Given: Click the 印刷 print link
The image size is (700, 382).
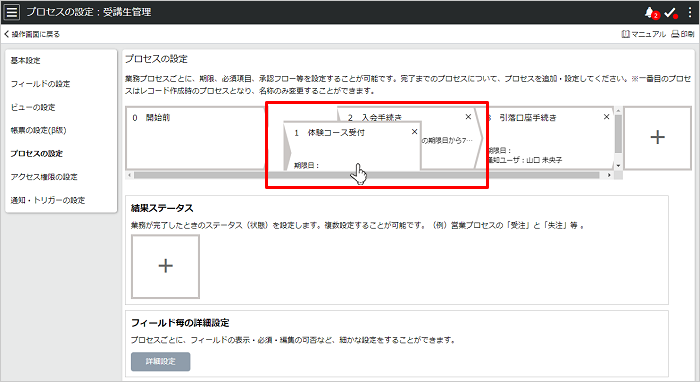Looking at the screenshot, I should point(683,34).
